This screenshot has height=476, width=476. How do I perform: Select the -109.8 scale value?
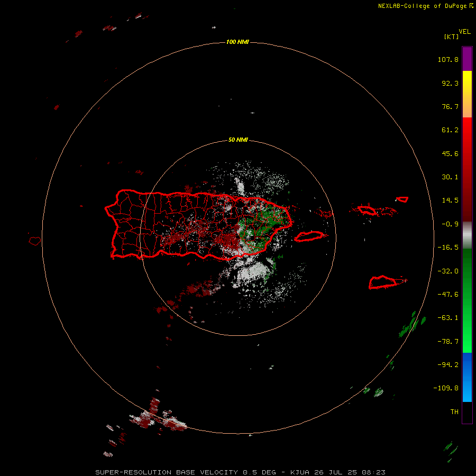pos(446,388)
